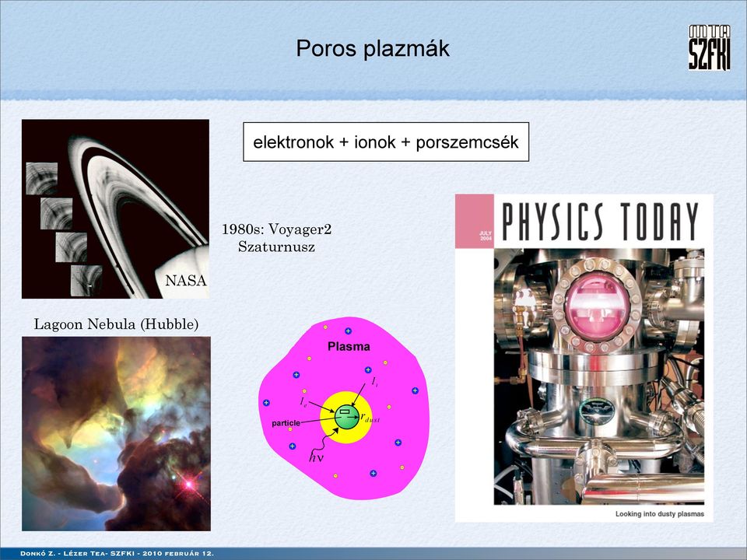
Task: Click the 'PHYSICS TODAY' magazine title
Action: click(600, 222)
